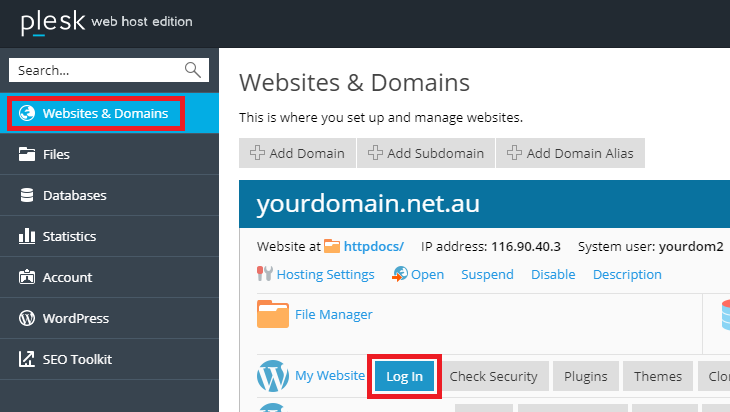Click the System user yourdom2 text

(x=650, y=246)
